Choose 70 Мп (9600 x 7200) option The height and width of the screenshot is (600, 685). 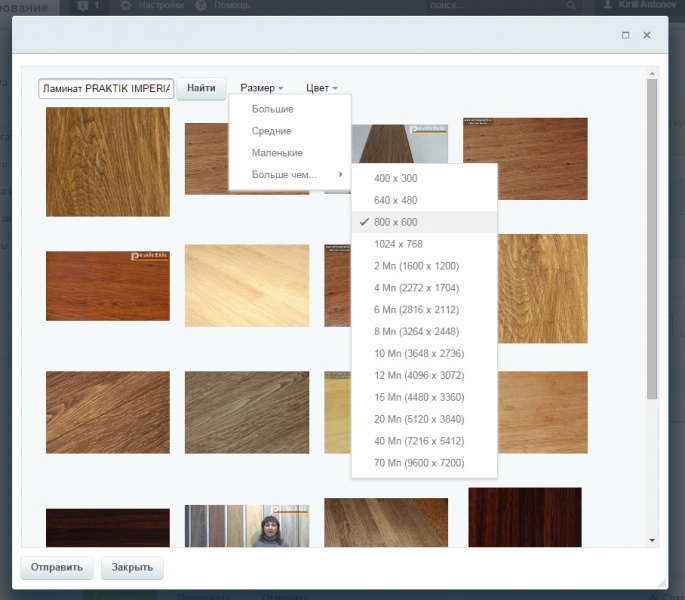419,463
